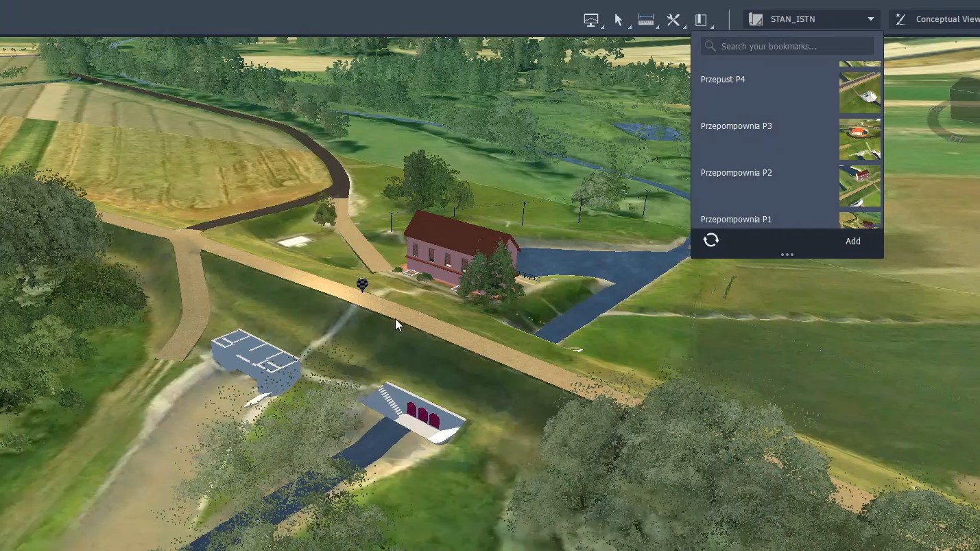
Task: Expand the measurement tool's flyout arrow
Action: click(x=658, y=28)
